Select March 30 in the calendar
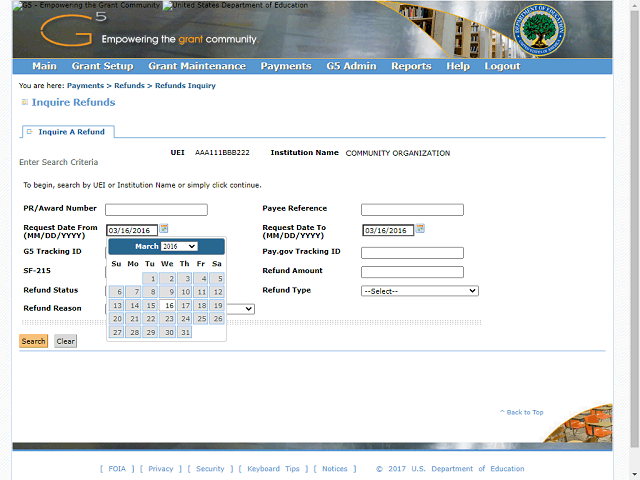640x480 pixels. pyautogui.click(x=167, y=332)
